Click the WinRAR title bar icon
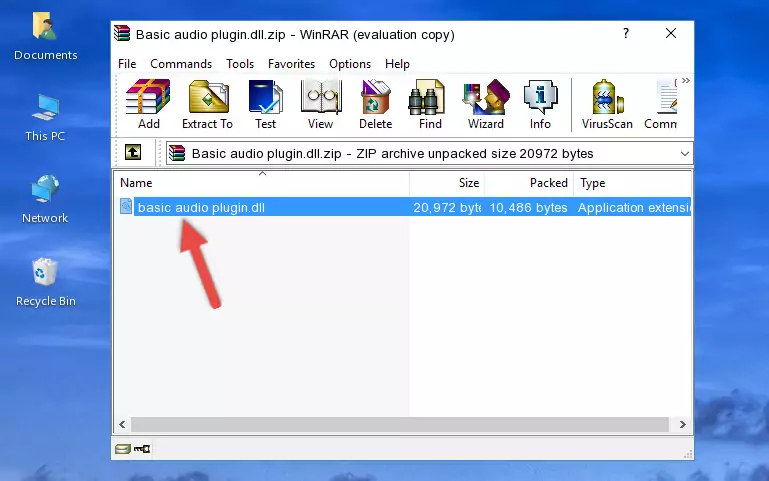The image size is (769, 481). pyautogui.click(x=122, y=33)
